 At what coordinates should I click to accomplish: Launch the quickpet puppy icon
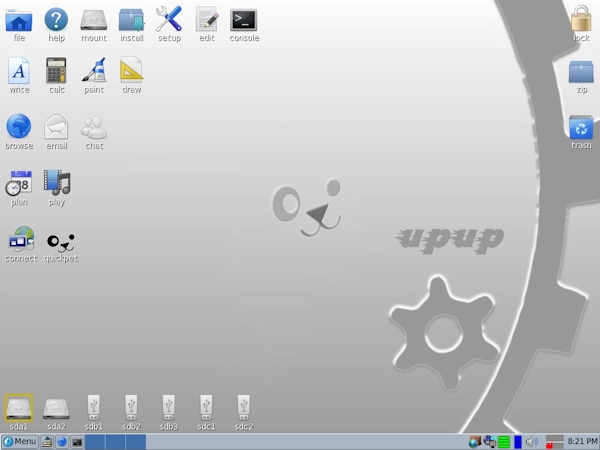[x=61, y=243]
